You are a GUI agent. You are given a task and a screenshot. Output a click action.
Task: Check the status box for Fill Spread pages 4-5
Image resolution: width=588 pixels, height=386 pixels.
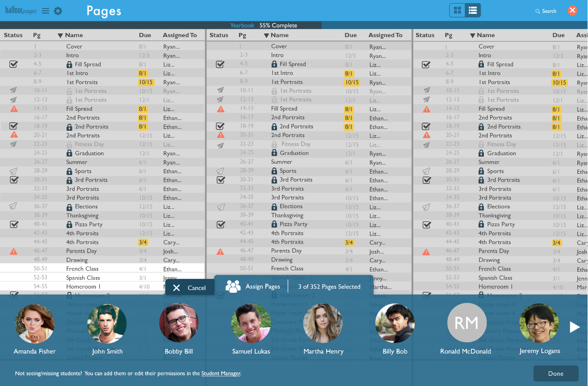point(13,64)
